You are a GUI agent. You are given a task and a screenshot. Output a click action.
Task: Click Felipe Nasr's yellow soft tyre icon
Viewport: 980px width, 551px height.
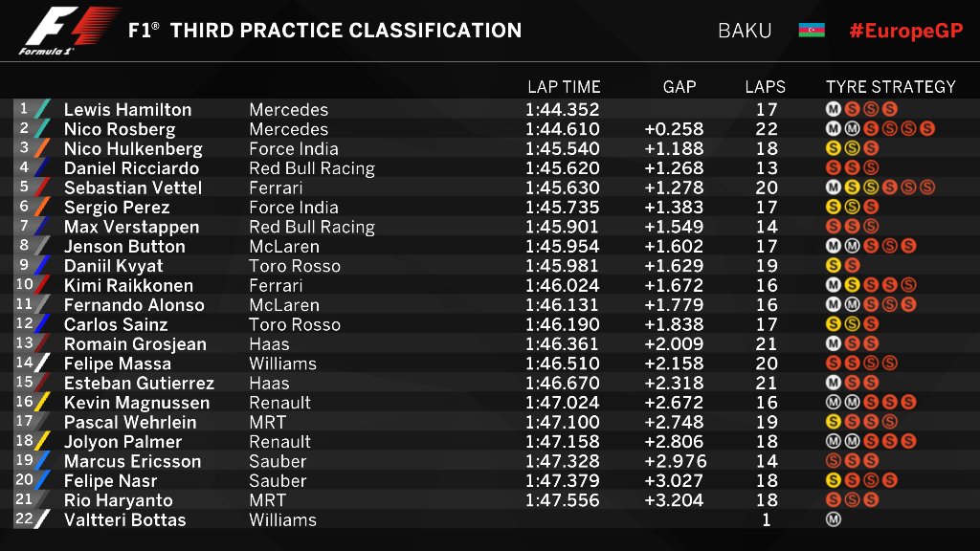point(834,480)
